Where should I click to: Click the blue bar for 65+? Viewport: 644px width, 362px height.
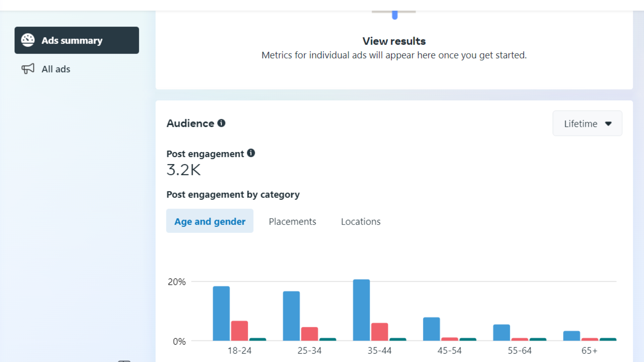[572, 336]
